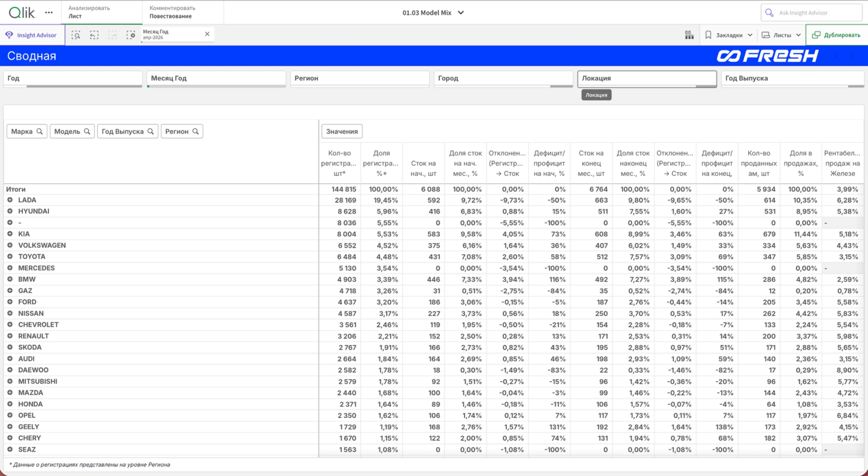Image resolution: width=868 pixels, height=476 pixels.
Task: Expand the TOYOTA row
Action: pyautogui.click(x=10, y=257)
